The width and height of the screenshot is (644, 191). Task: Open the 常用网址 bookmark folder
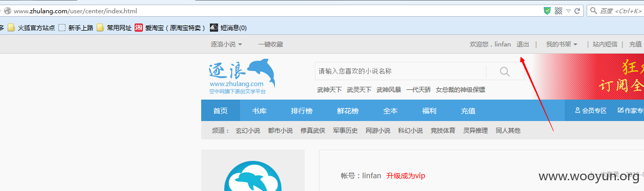tap(114, 28)
